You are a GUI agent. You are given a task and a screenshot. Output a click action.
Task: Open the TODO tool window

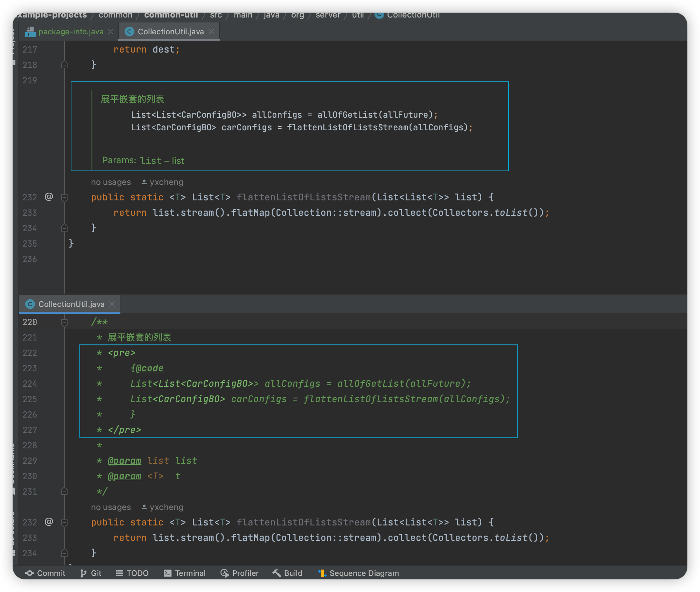[x=132, y=573]
